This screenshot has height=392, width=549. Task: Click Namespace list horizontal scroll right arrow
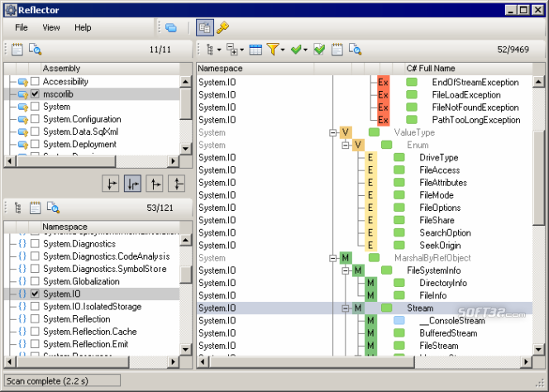(x=174, y=361)
